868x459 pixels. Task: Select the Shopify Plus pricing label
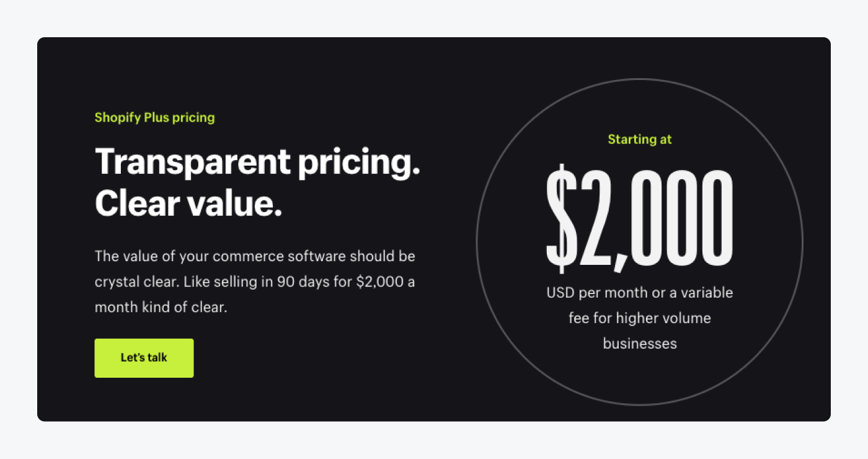click(154, 117)
